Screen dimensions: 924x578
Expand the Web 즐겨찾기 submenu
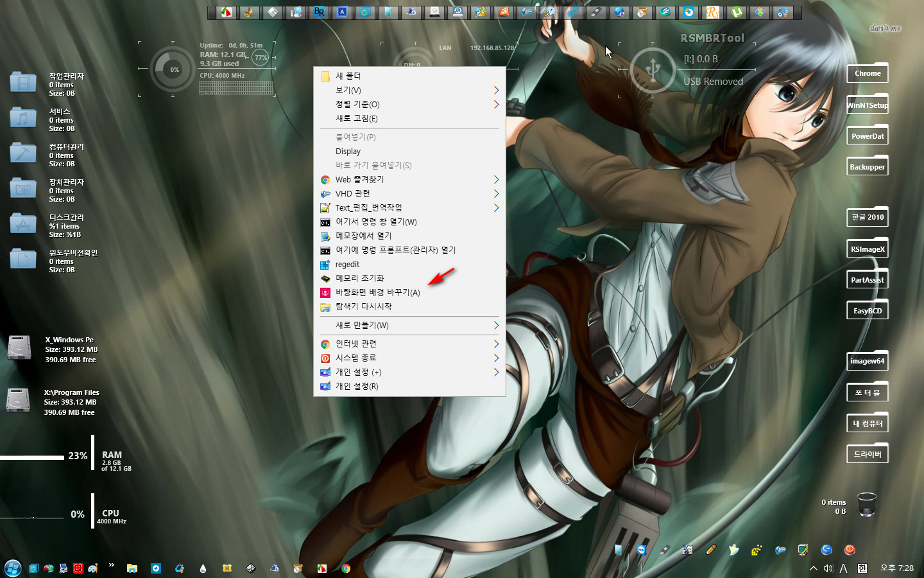[409, 179]
